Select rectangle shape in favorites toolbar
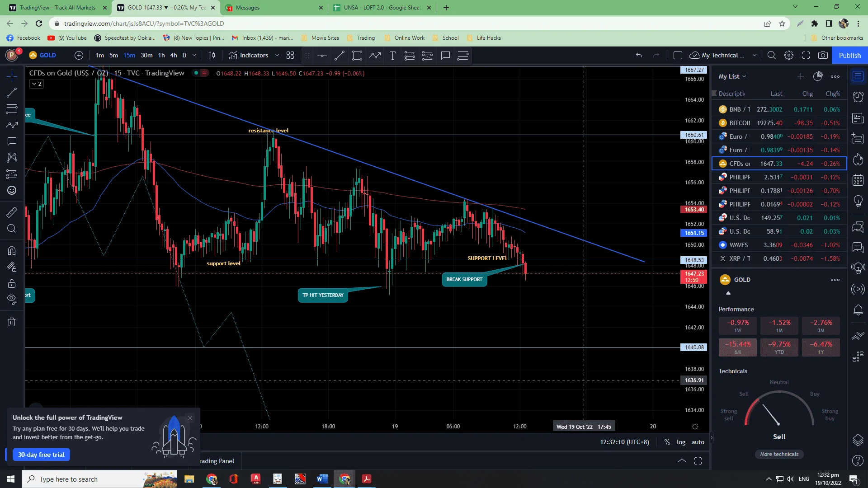868x488 pixels. click(x=357, y=56)
